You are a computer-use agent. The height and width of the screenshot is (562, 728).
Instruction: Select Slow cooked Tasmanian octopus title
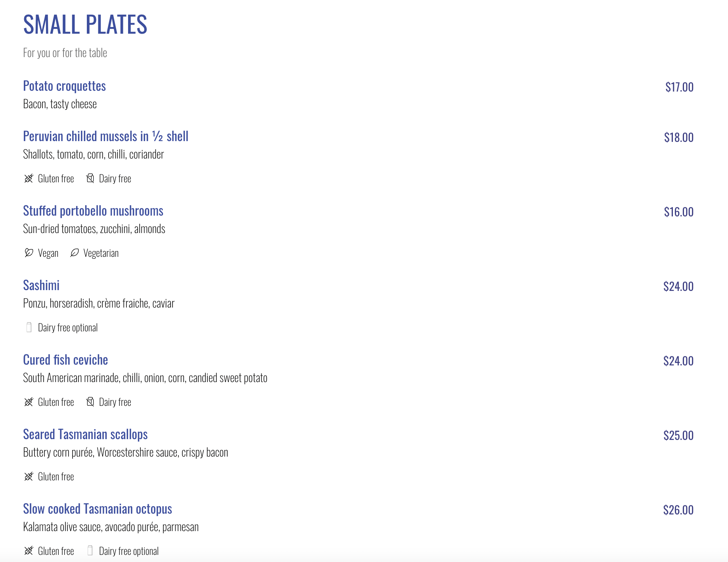[98, 509]
